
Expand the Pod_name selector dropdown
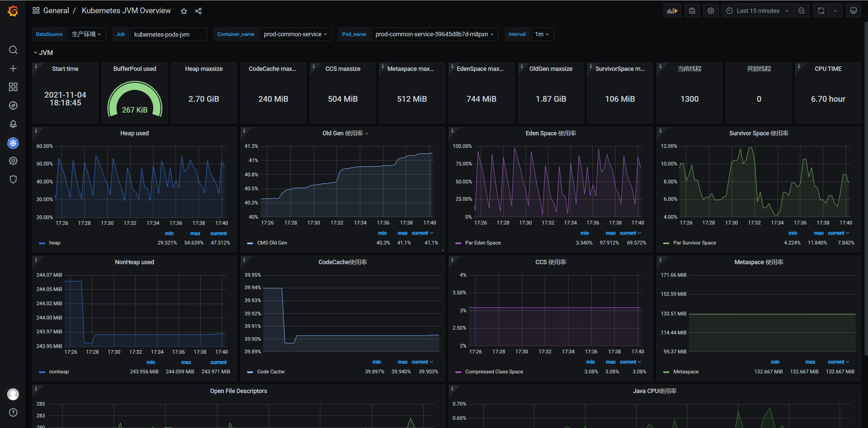pos(434,34)
